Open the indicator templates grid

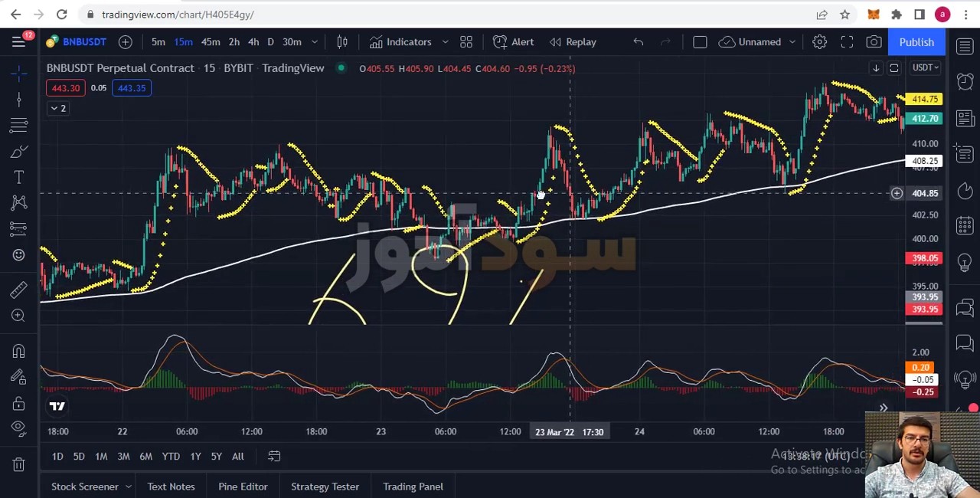pos(465,42)
